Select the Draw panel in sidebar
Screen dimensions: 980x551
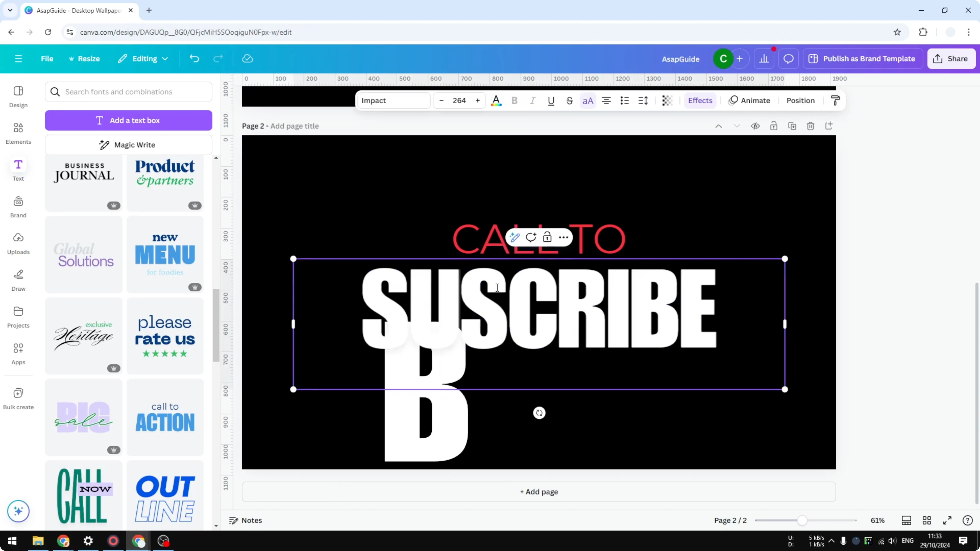coord(18,280)
